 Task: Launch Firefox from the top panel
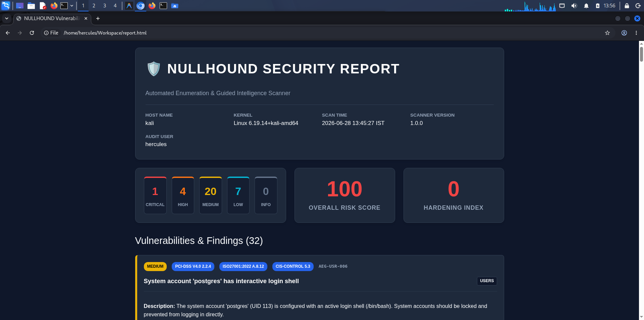(x=54, y=6)
